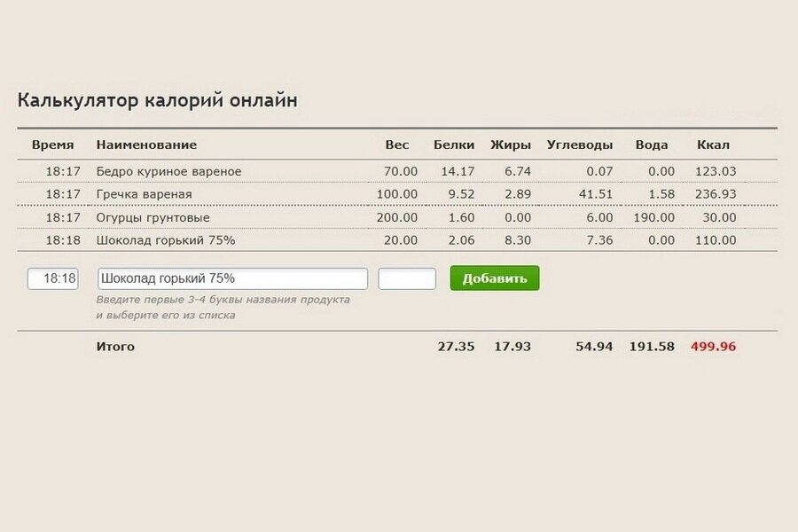Click the 18:18 time in the Шоколад table row
The image size is (798, 532).
coord(63,240)
